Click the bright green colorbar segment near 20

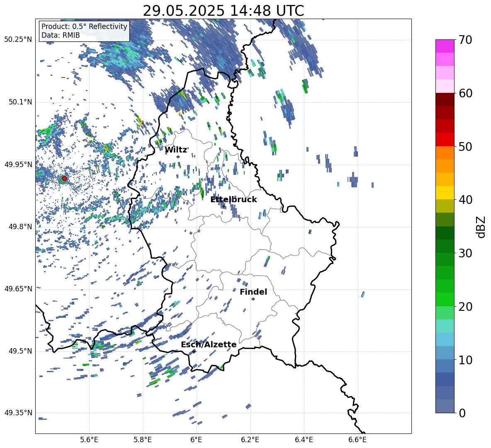(445, 299)
